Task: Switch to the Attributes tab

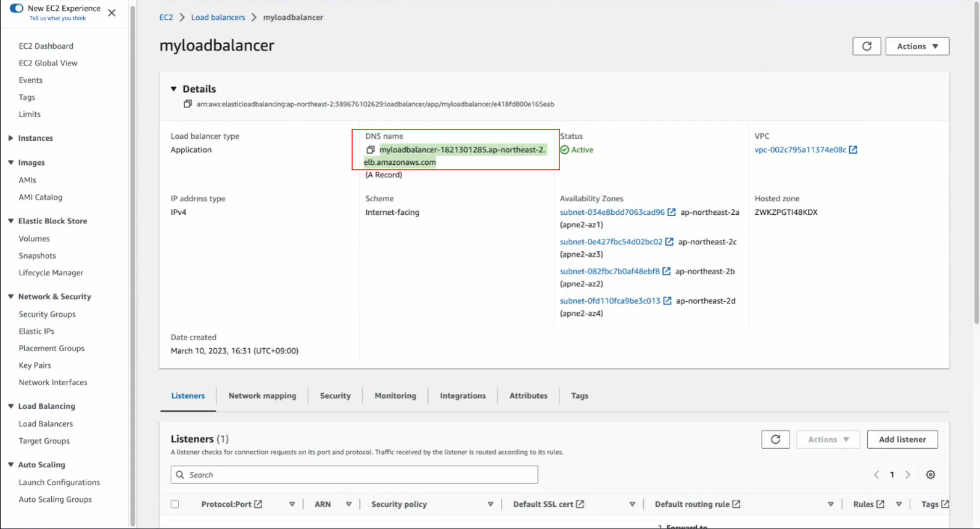Action: (x=528, y=396)
